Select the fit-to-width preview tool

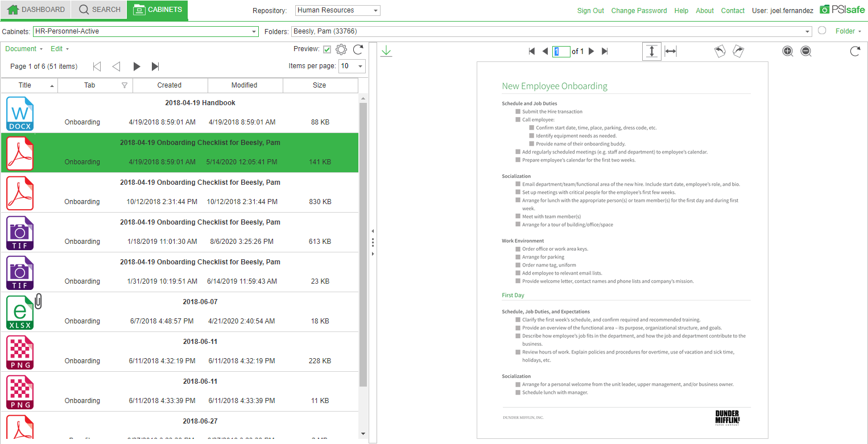point(670,51)
